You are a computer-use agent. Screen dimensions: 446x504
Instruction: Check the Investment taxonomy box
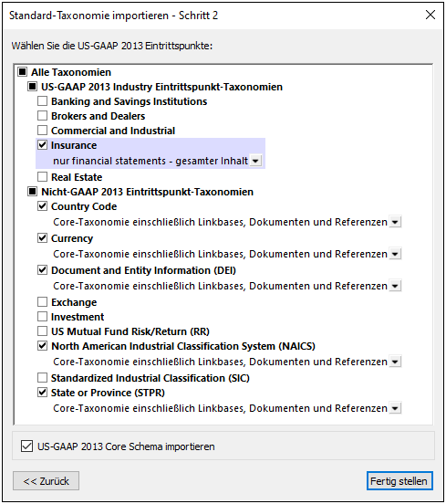[x=42, y=317]
